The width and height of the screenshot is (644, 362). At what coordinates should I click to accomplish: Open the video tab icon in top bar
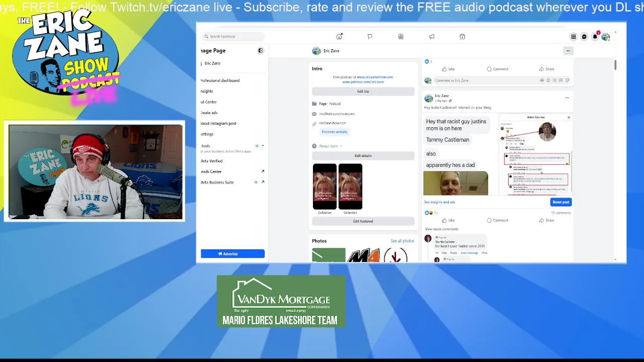(462, 37)
